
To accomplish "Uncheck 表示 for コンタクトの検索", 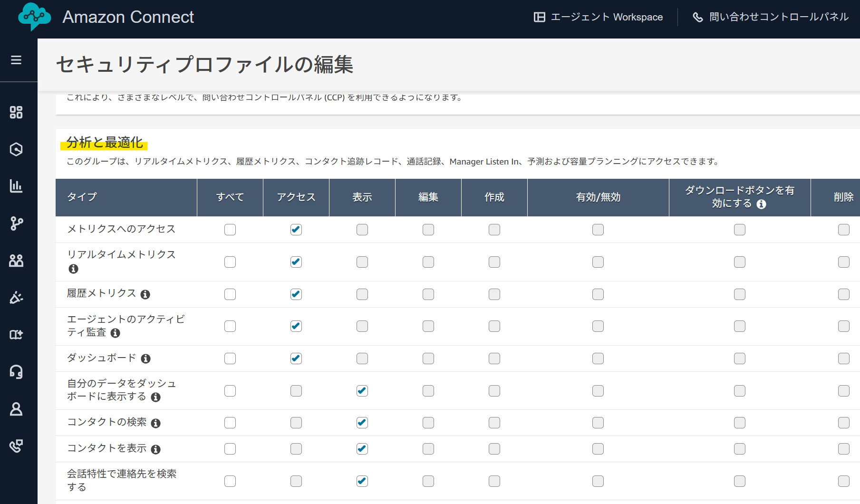I will 362,423.
